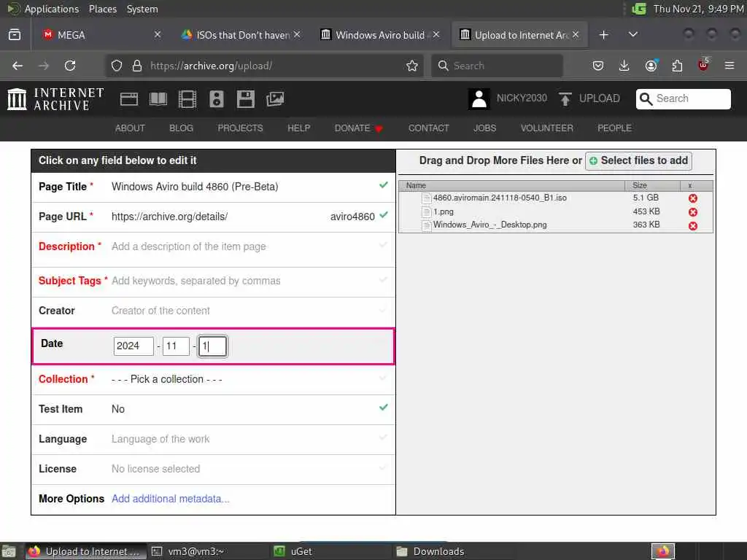Open the PROJECTS navigation link
Image resolution: width=747 pixels, height=560 pixels.
click(x=240, y=128)
